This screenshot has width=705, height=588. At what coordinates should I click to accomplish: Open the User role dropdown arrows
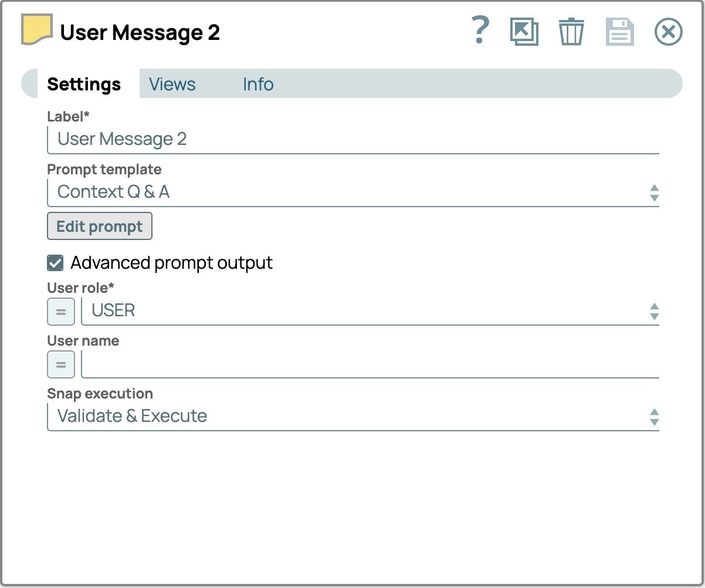654,311
